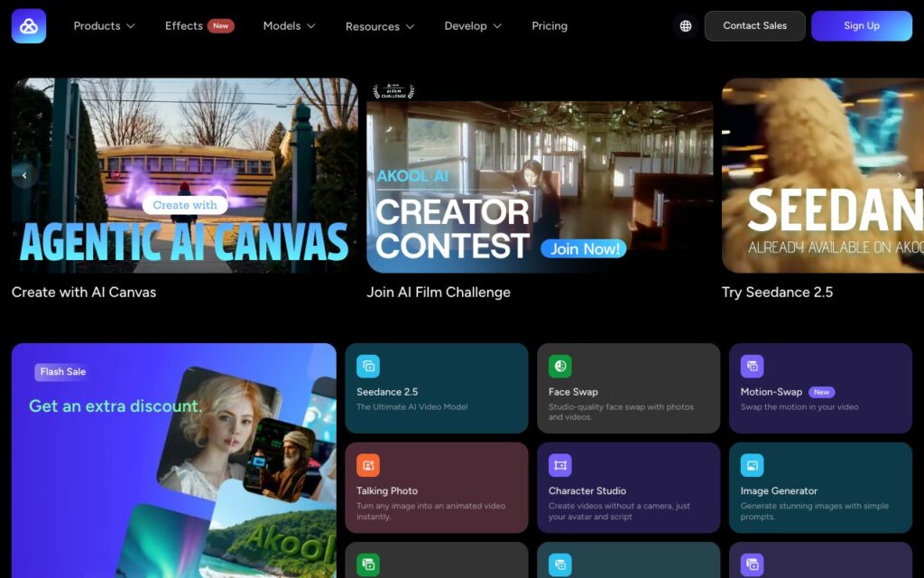This screenshot has height=578, width=924.
Task: Click the Contact Sales button
Action: (755, 26)
